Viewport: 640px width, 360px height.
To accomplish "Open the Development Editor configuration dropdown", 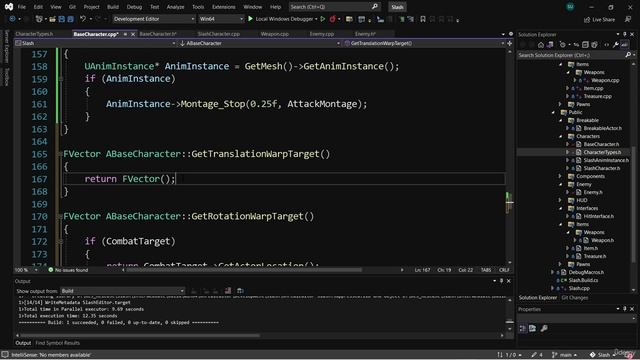I will click(x=154, y=19).
